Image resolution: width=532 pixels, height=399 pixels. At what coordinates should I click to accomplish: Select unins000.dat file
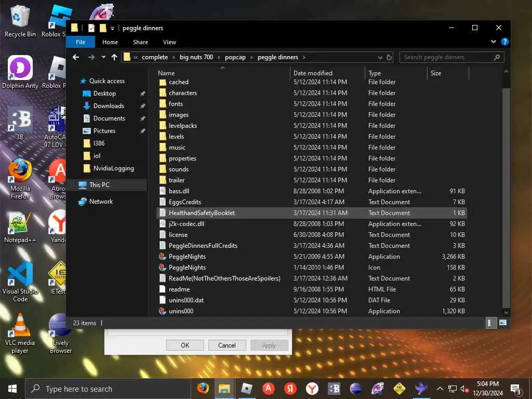click(x=187, y=300)
